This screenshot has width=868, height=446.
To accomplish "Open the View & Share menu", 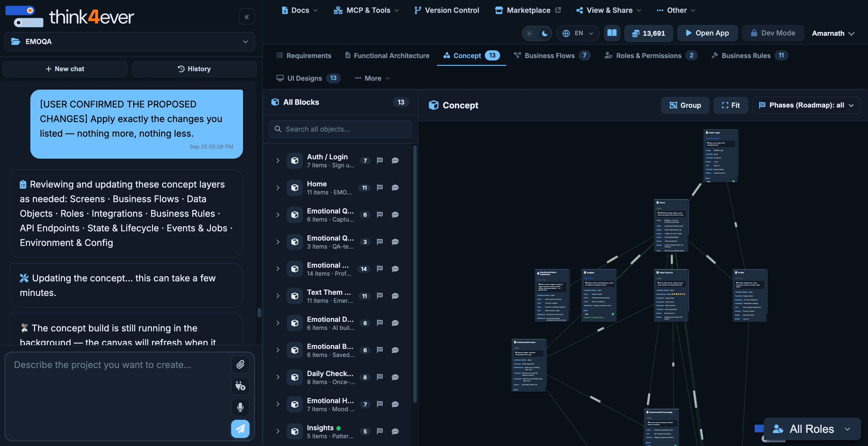I will tap(609, 10).
